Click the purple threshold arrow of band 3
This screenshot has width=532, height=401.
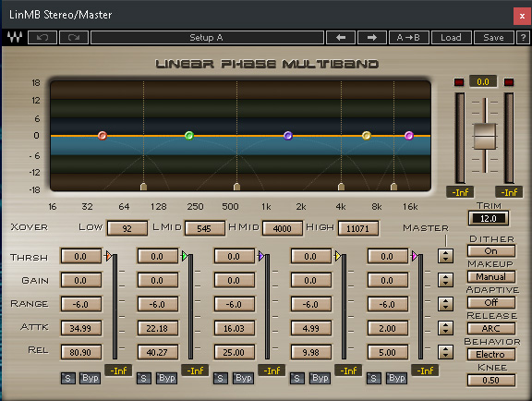click(x=260, y=256)
